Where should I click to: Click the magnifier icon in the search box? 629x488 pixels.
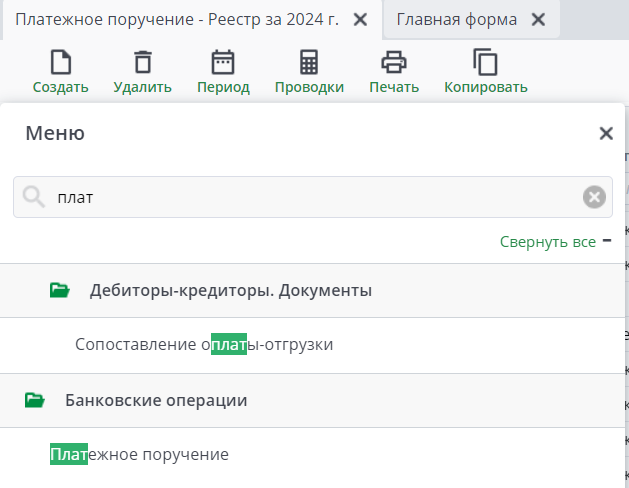[x=34, y=197]
